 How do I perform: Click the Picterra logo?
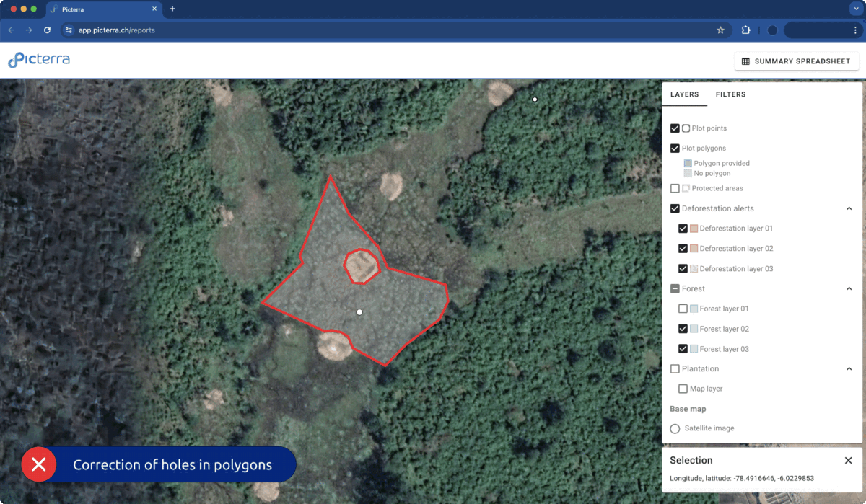[39, 61]
